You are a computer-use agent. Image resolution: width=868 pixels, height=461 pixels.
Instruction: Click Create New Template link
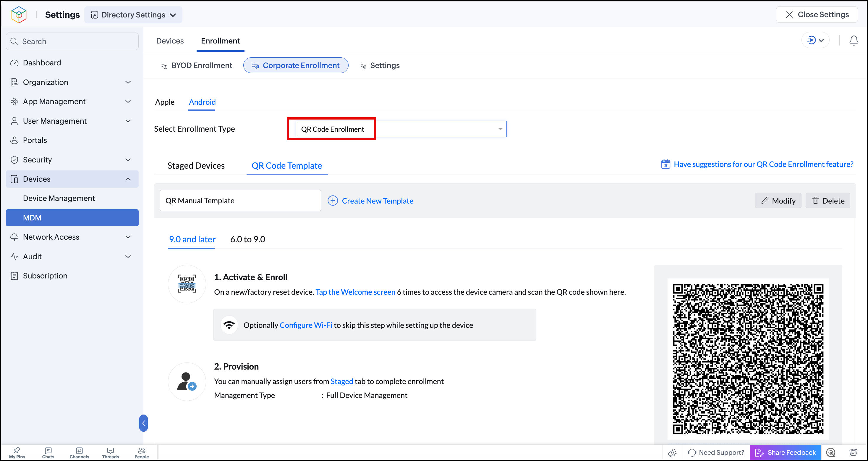[378, 201]
